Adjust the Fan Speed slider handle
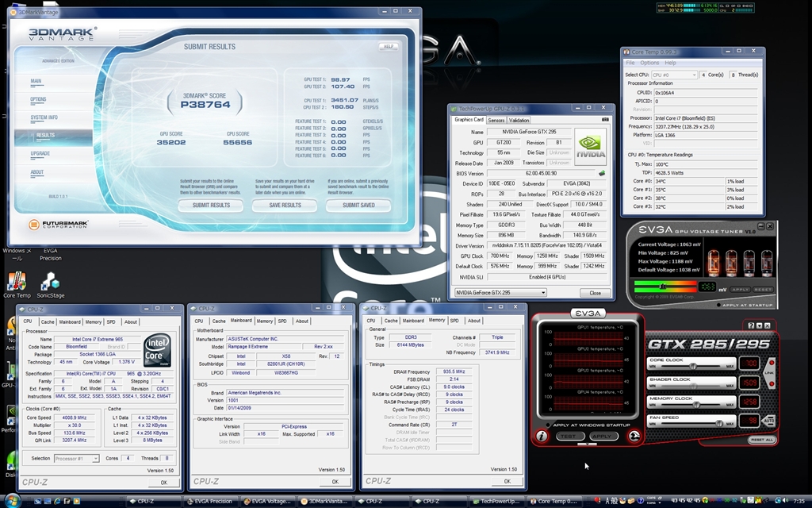The image size is (812, 508). (x=718, y=424)
